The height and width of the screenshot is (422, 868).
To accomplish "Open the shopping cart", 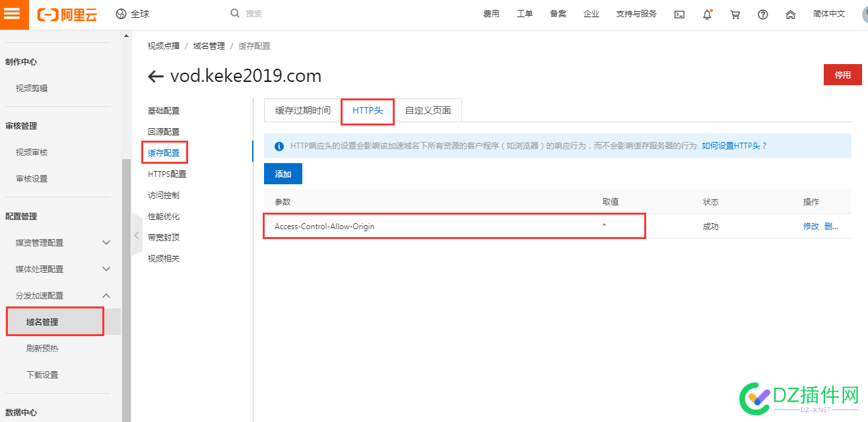I will (x=735, y=15).
